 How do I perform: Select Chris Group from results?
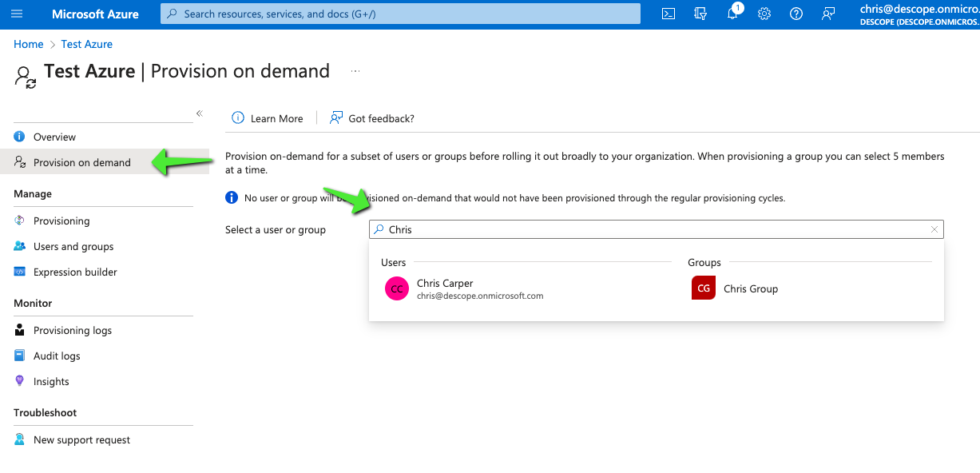(x=735, y=288)
